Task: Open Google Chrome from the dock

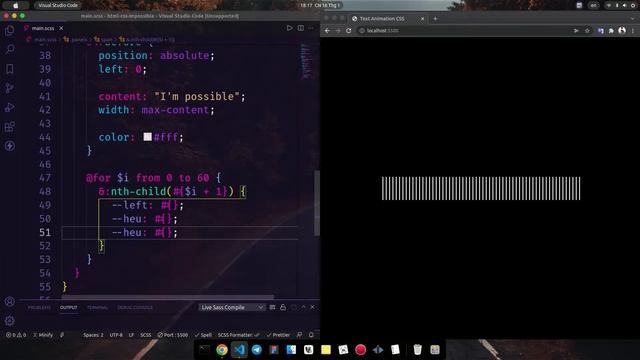Action: pyautogui.click(x=222, y=350)
